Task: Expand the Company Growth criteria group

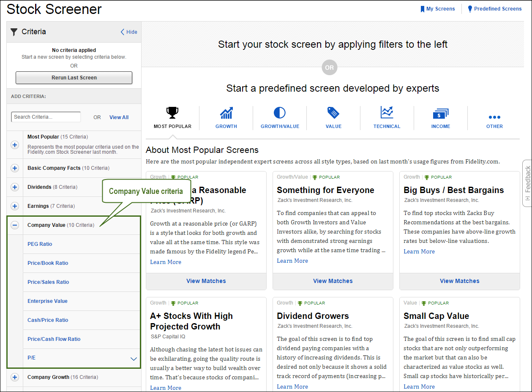Action: 15,377
